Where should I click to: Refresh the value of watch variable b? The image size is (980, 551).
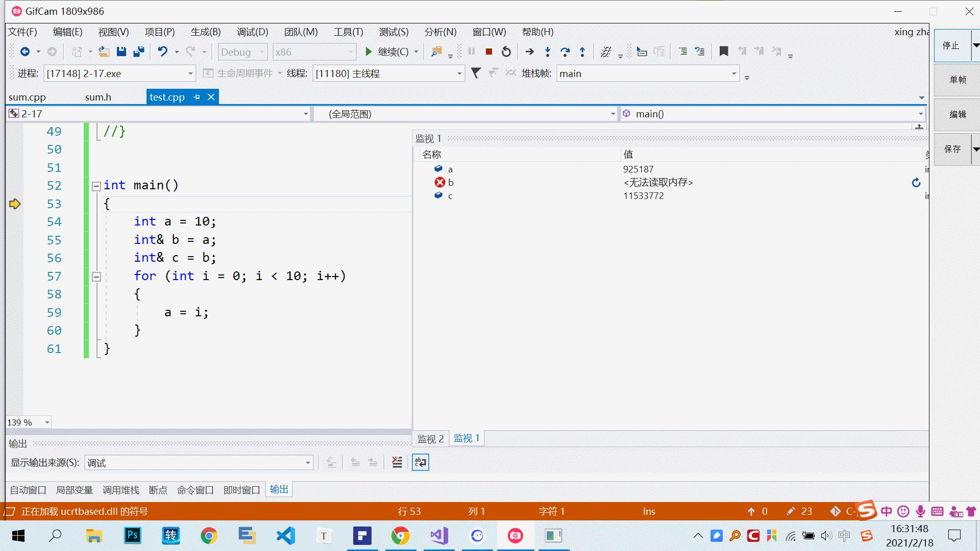point(915,183)
